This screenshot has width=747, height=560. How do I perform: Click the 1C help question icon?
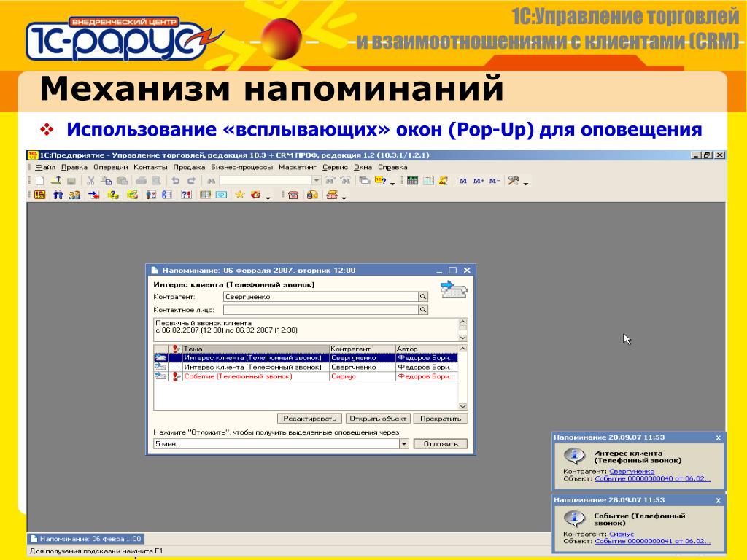click(380, 181)
